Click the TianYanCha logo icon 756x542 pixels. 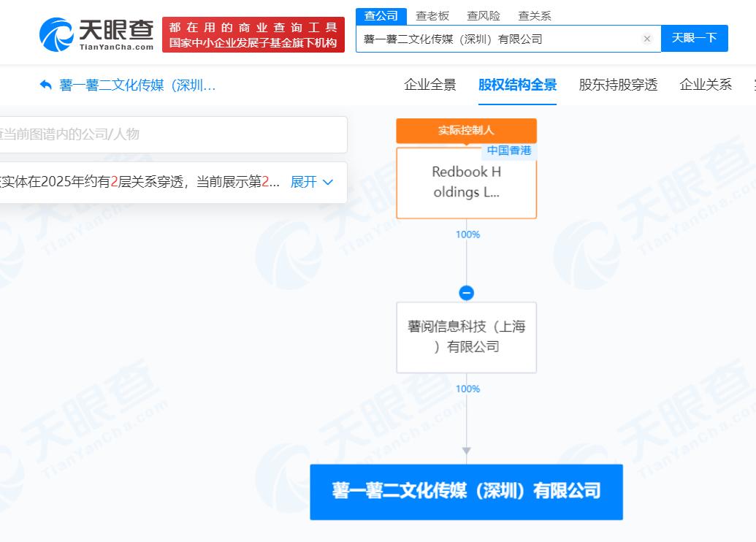(57, 34)
